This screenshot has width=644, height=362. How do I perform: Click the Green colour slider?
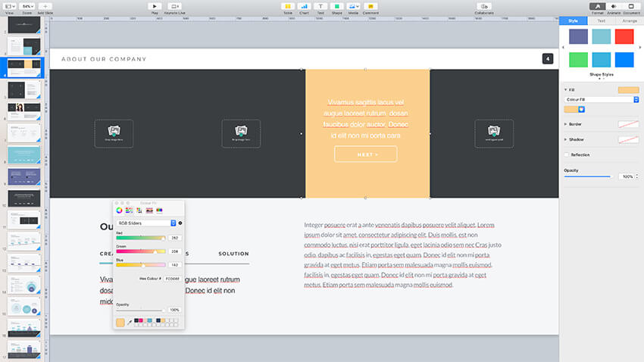coord(140,251)
